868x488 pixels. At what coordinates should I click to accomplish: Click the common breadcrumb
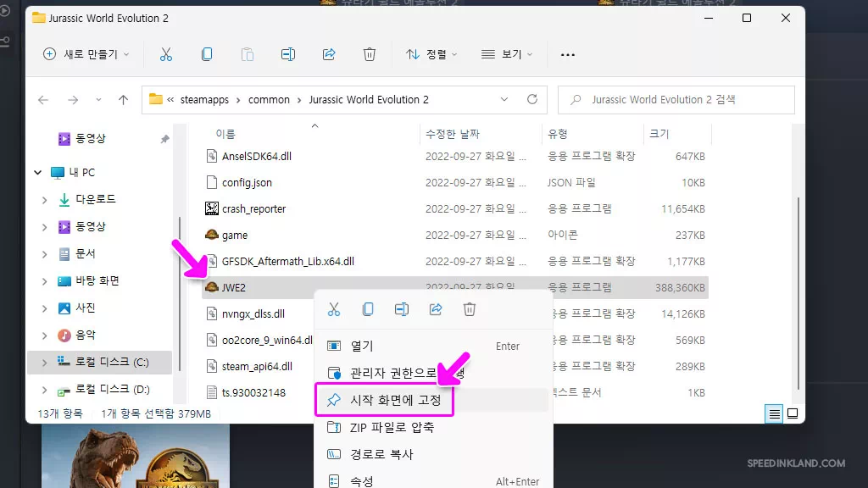pos(269,100)
